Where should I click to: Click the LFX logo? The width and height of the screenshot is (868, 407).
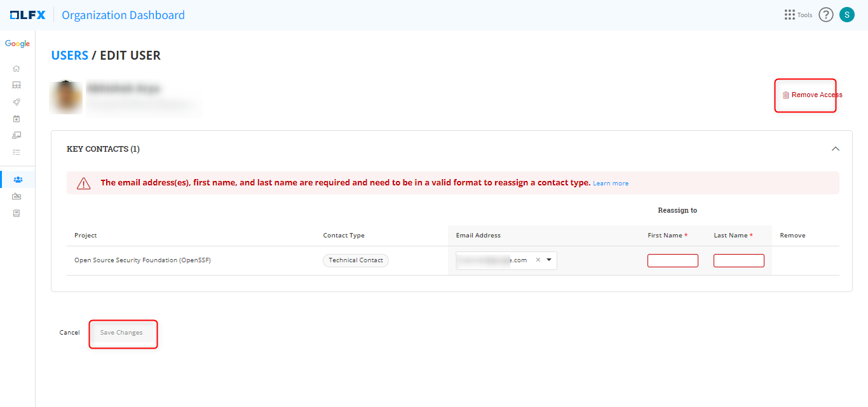[x=28, y=15]
